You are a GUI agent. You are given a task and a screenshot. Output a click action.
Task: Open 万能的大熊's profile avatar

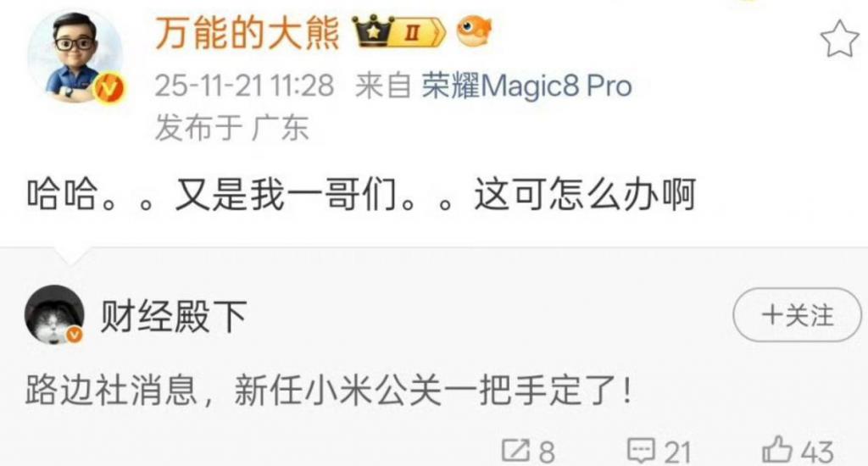pyautogui.click(x=75, y=56)
